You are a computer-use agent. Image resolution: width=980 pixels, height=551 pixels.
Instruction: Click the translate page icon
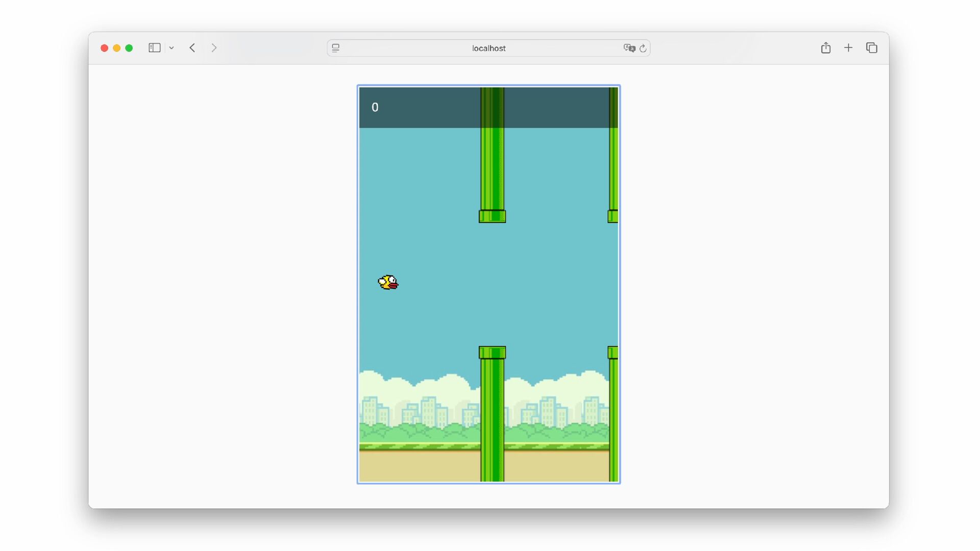pos(629,48)
